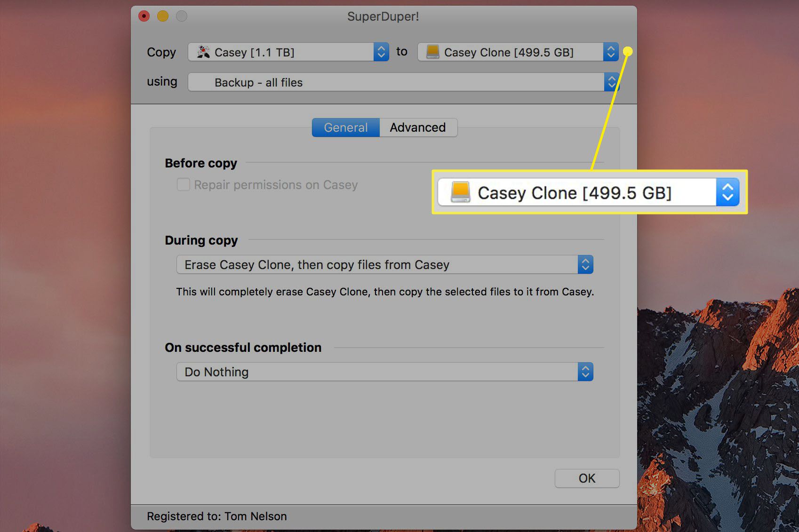Click the Casey source drive icon

203,52
